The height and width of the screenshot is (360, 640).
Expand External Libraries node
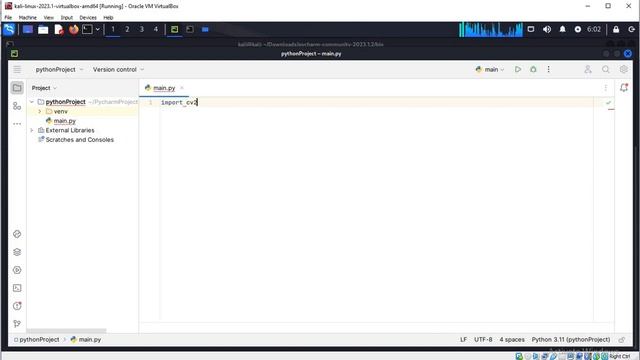point(32,130)
